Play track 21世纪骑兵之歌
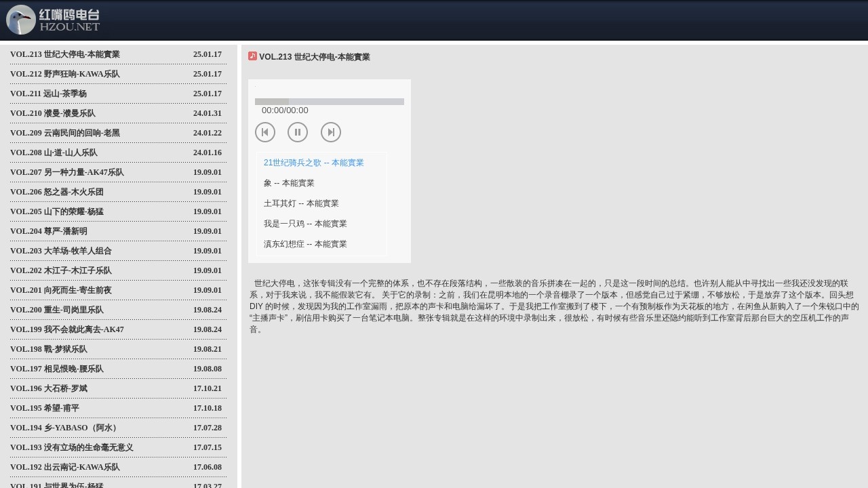 tap(313, 163)
